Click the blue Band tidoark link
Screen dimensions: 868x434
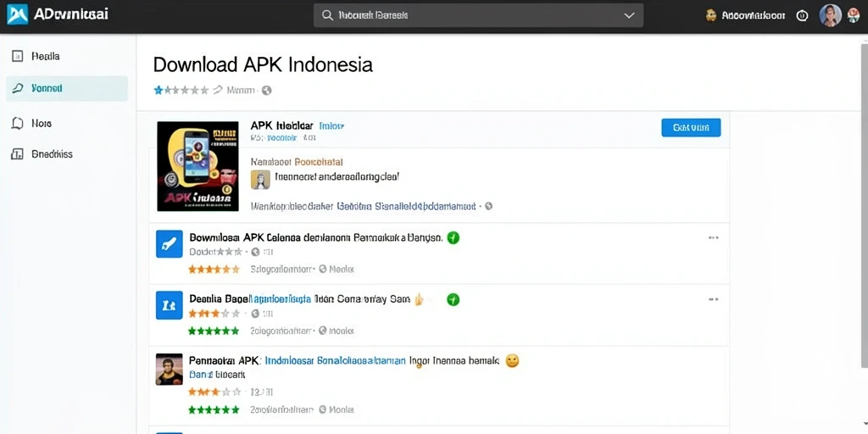(x=217, y=375)
